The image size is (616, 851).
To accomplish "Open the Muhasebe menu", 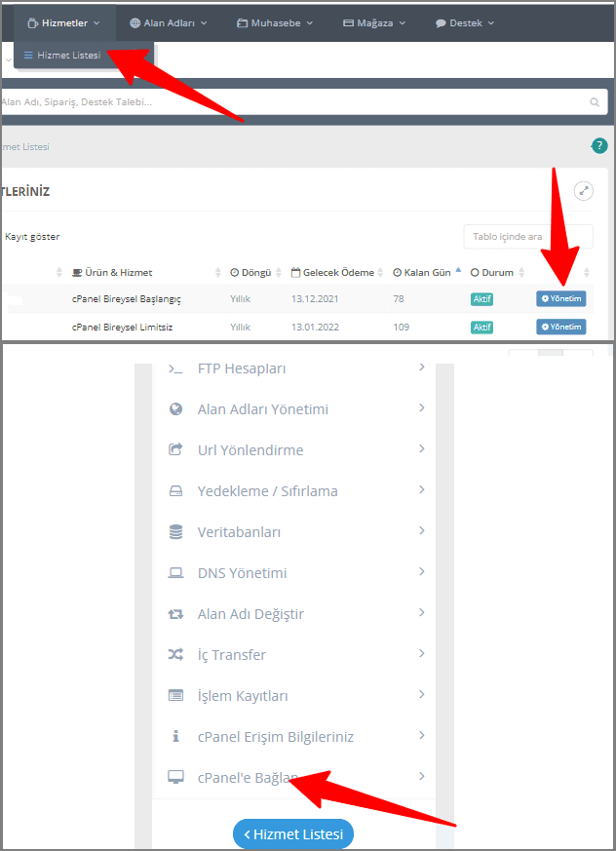I will pyautogui.click(x=275, y=23).
